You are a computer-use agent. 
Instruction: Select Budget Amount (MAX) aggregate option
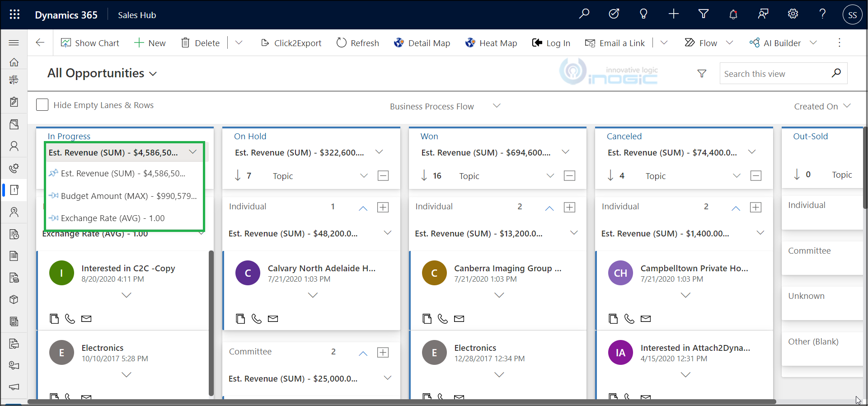(124, 196)
